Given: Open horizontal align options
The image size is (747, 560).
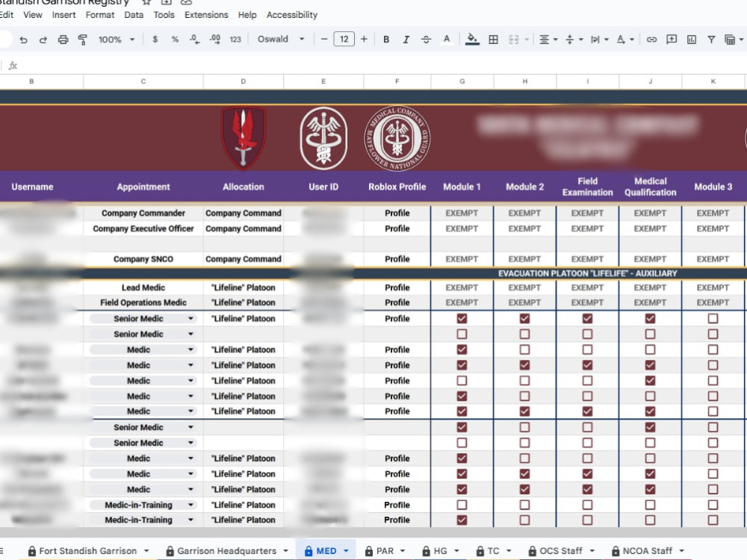Looking at the screenshot, I should 548,40.
